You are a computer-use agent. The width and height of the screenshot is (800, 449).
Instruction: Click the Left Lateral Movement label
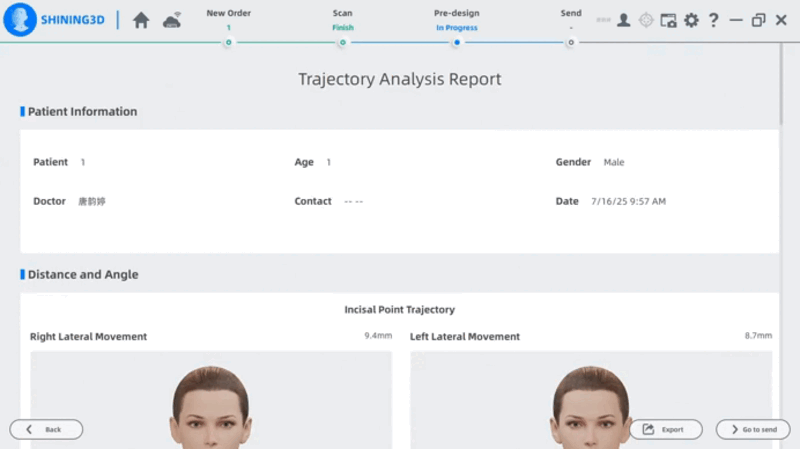[x=465, y=337]
